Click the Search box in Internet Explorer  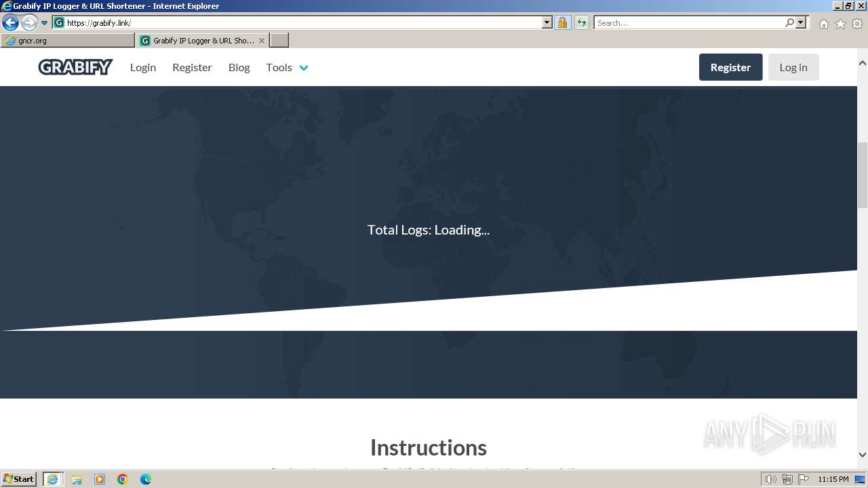689,22
